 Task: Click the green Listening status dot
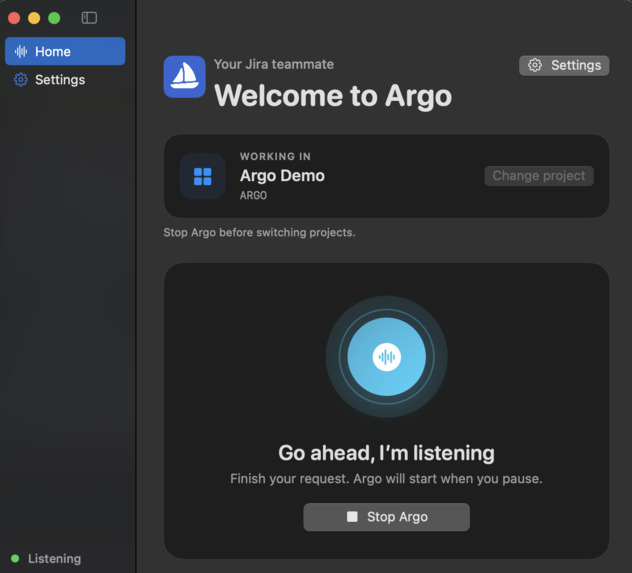pos(15,558)
